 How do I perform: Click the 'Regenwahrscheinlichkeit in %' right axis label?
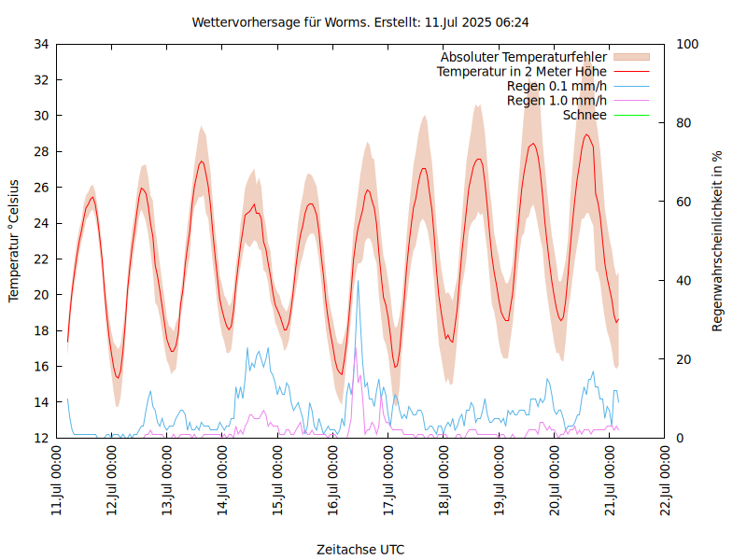[718, 240]
